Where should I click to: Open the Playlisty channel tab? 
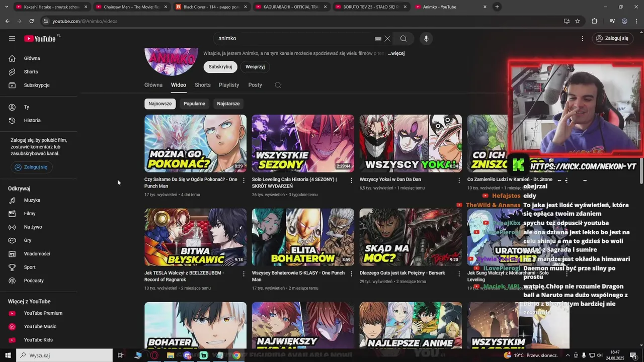(x=229, y=85)
